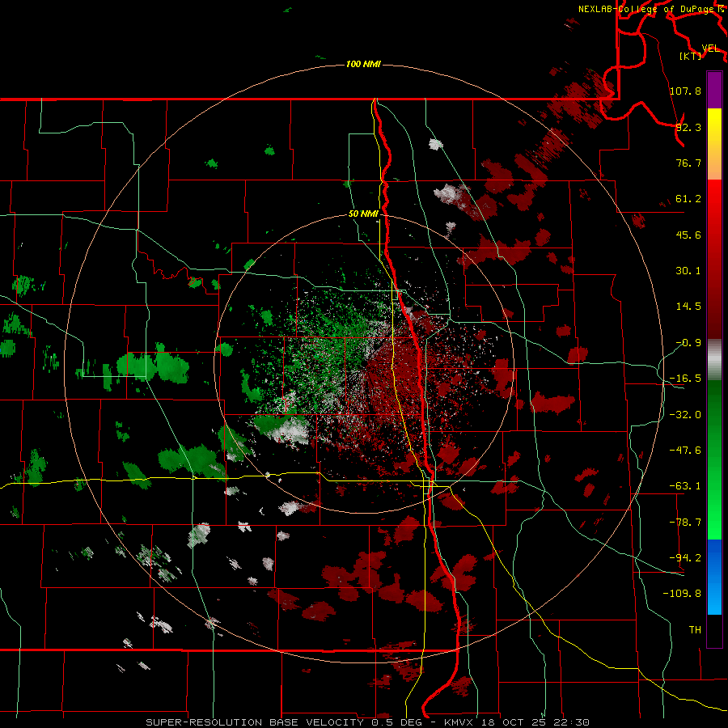Click the TH threshold label in legend

(695, 630)
